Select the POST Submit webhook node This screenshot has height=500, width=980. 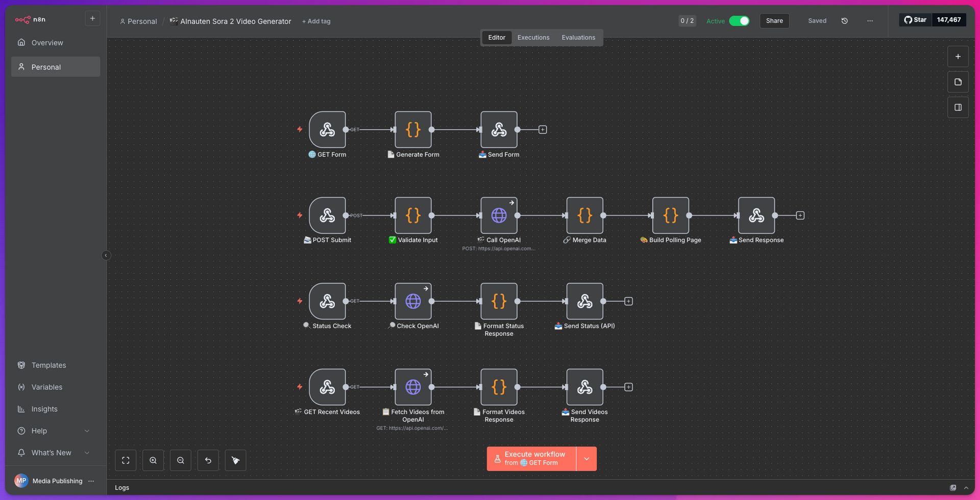327,215
